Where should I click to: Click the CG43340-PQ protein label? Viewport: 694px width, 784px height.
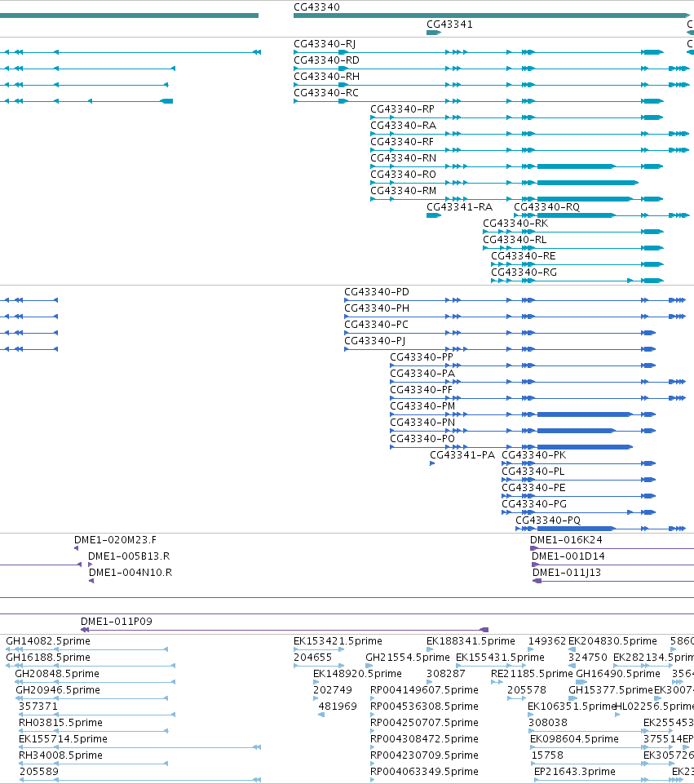(548, 520)
